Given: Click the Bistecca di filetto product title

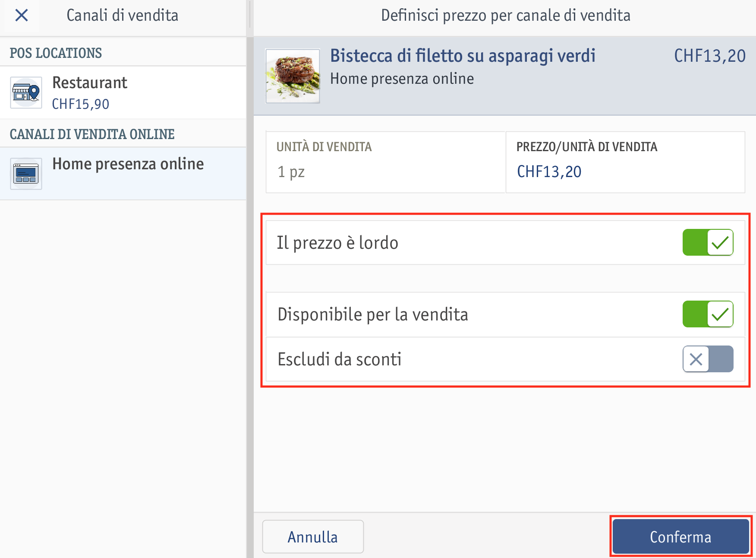Looking at the screenshot, I should pyautogui.click(x=463, y=56).
